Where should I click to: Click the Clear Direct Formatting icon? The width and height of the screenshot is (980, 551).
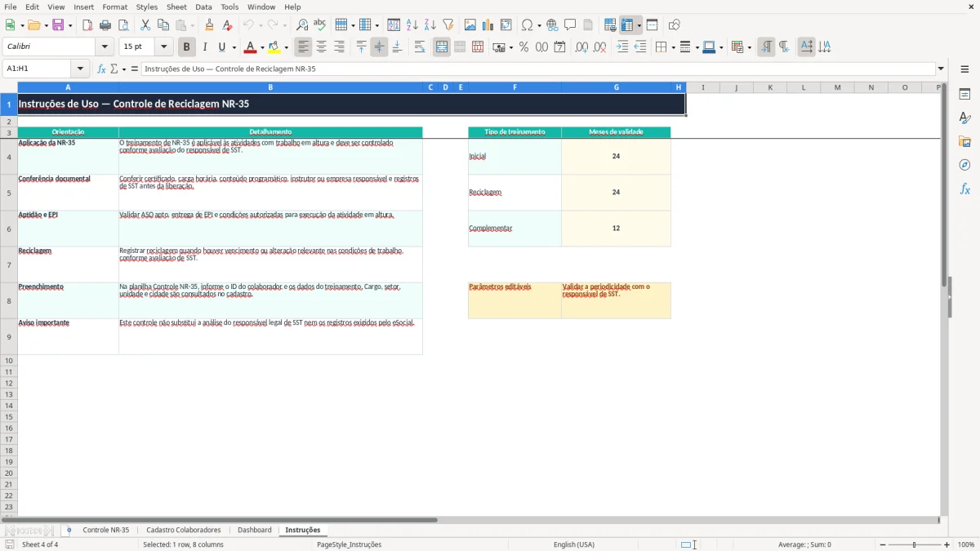coord(228,25)
